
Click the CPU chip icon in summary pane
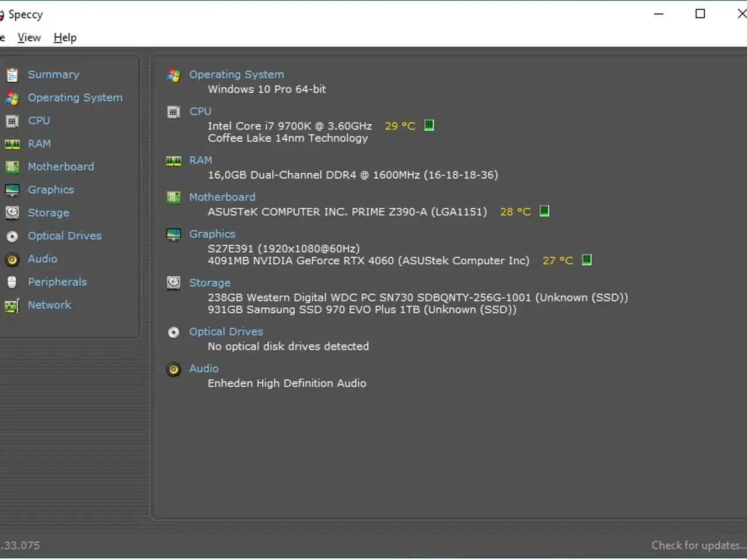click(x=173, y=112)
